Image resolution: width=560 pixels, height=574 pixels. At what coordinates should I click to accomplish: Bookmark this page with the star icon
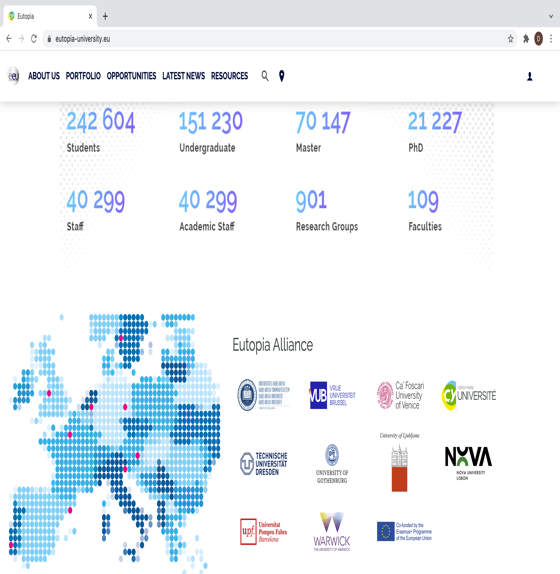[510, 39]
